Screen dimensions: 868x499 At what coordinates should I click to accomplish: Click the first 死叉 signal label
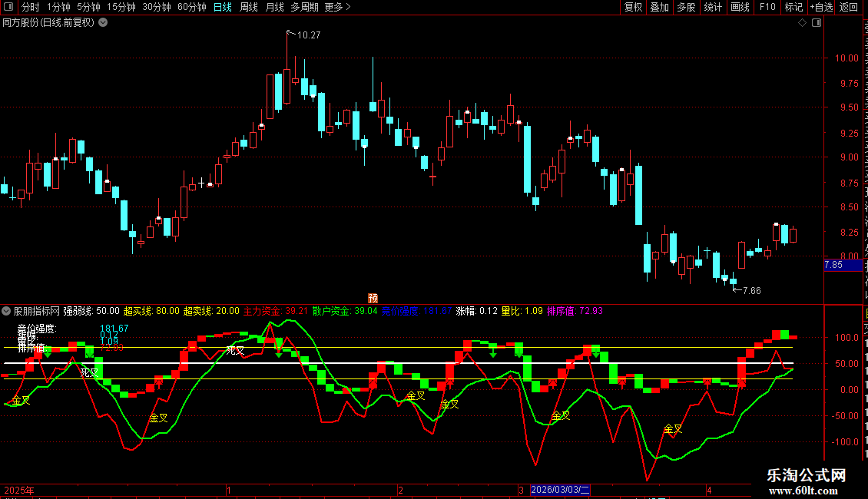click(x=89, y=373)
